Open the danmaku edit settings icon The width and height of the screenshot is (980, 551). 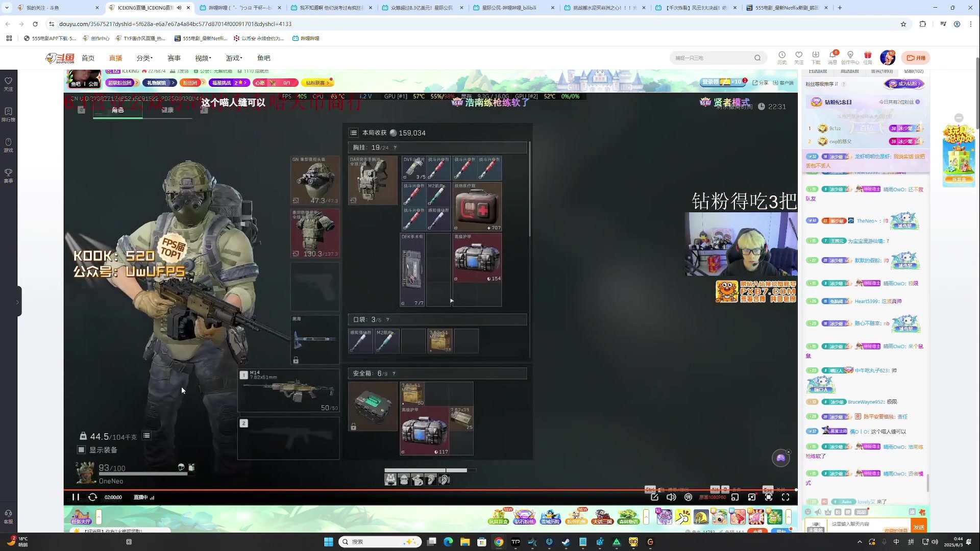[654, 497]
